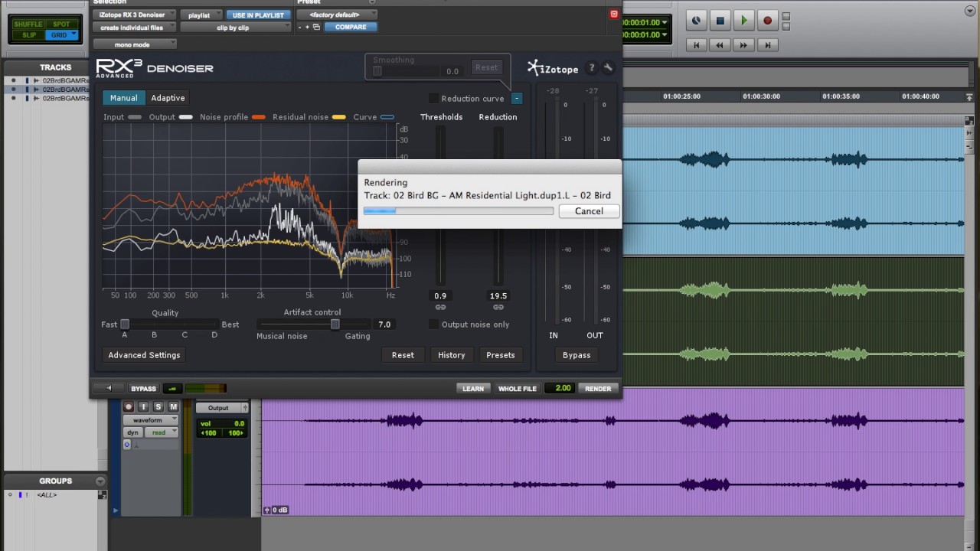Click the link icon under Thresholds slider
The image size is (980, 551).
(x=440, y=307)
